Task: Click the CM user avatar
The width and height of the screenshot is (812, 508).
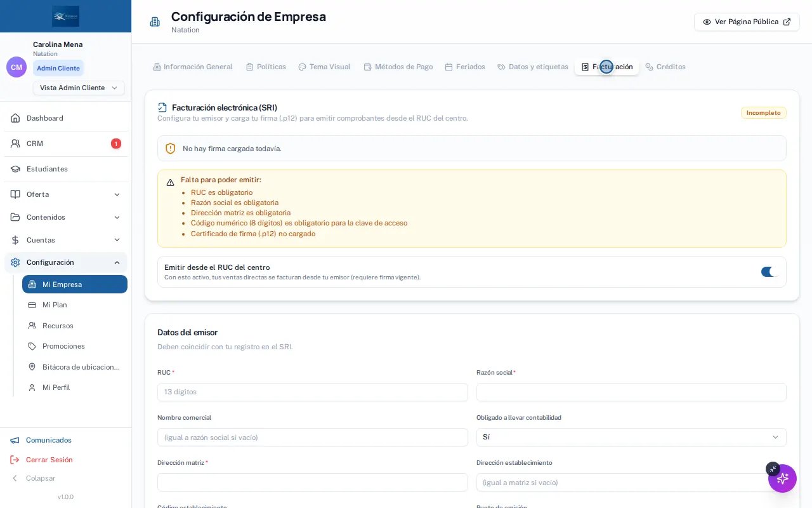Action: coord(16,67)
